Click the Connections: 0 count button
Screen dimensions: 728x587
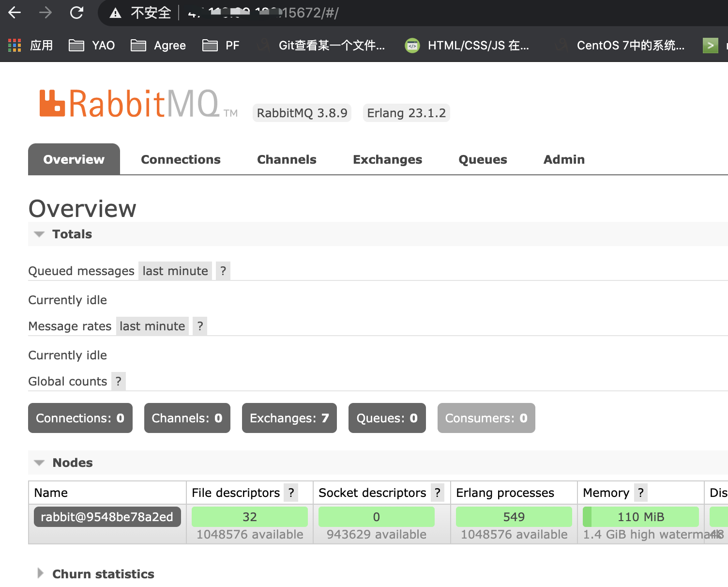80,418
